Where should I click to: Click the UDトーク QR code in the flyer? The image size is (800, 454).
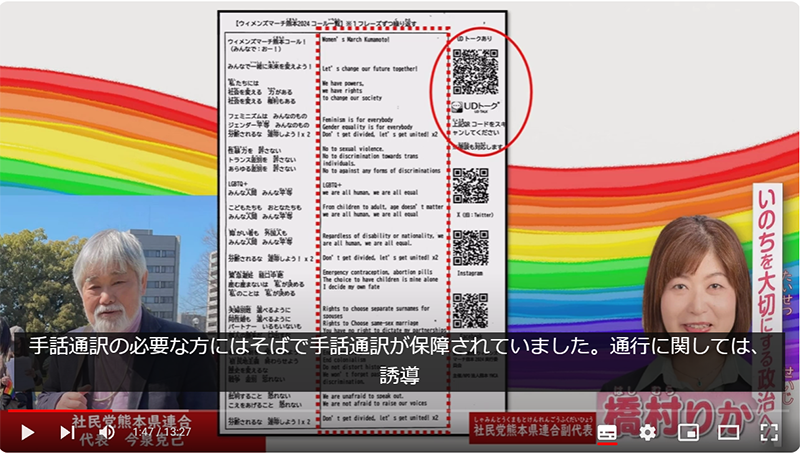(475, 71)
